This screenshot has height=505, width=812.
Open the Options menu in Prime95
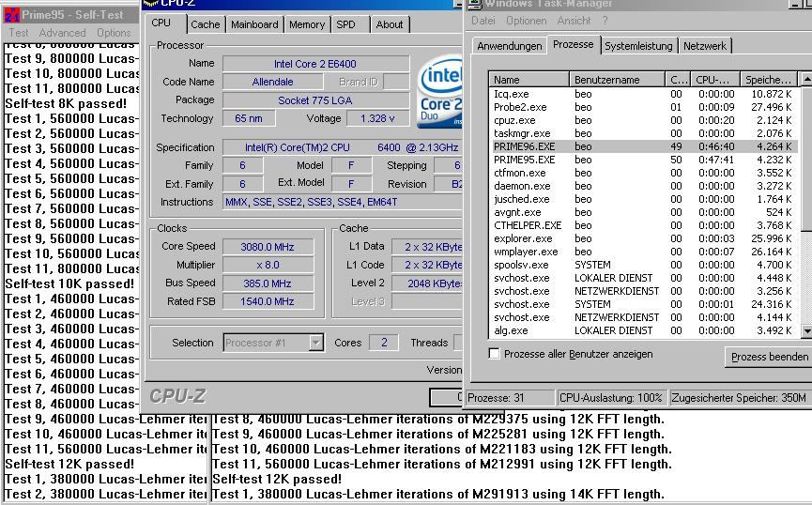point(114,33)
